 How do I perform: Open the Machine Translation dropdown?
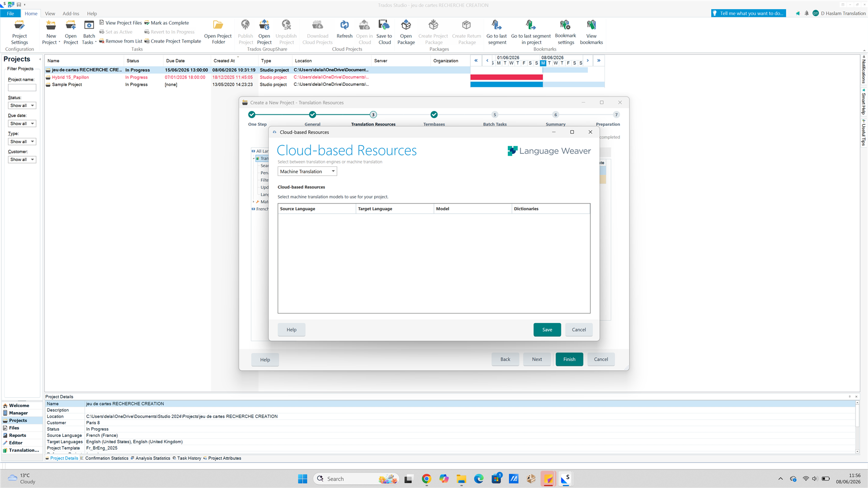pos(307,172)
